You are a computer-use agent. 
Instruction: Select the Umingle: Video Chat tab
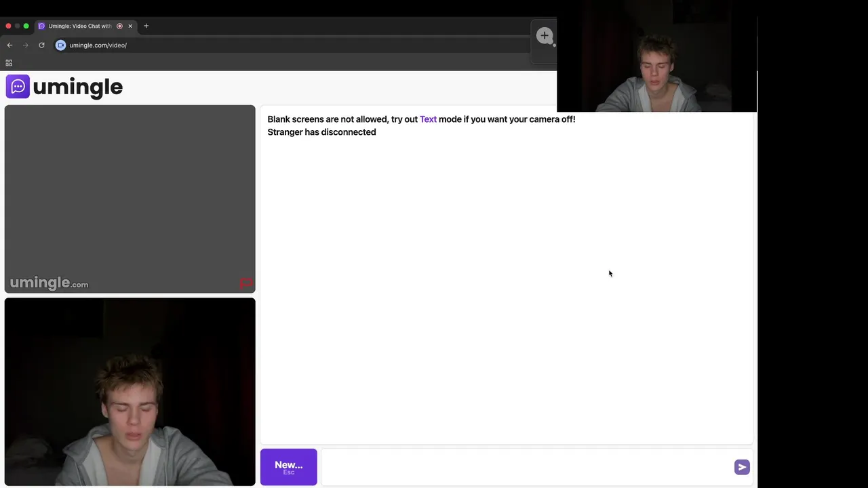(x=85, y=26)
